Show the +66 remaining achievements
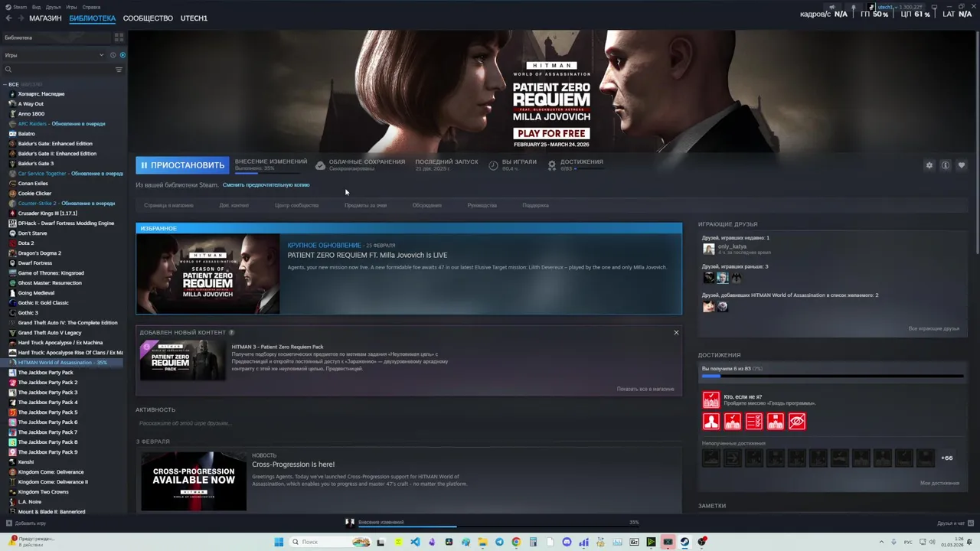980x551 pixels. 947,458
